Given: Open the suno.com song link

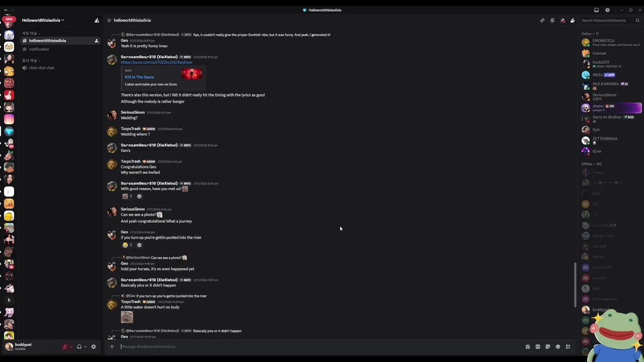Looking at the screenshot, I should (156, 62).
